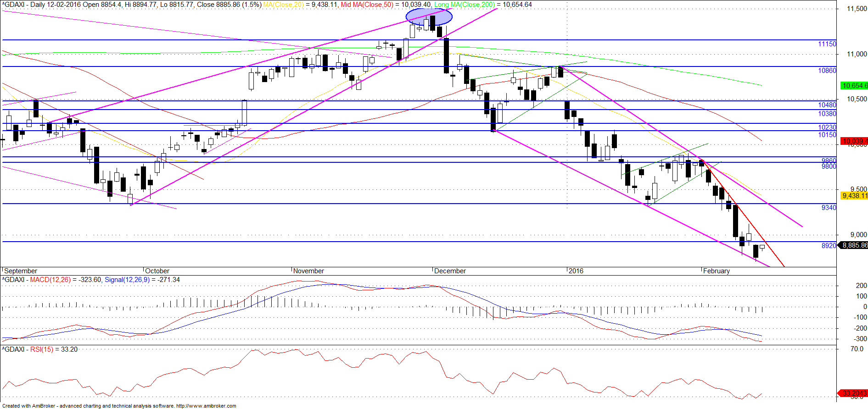This screenshot has height=409, width=868.
Task: Click the green 10,654 Long MA value tag
Action: click(854, 86)
